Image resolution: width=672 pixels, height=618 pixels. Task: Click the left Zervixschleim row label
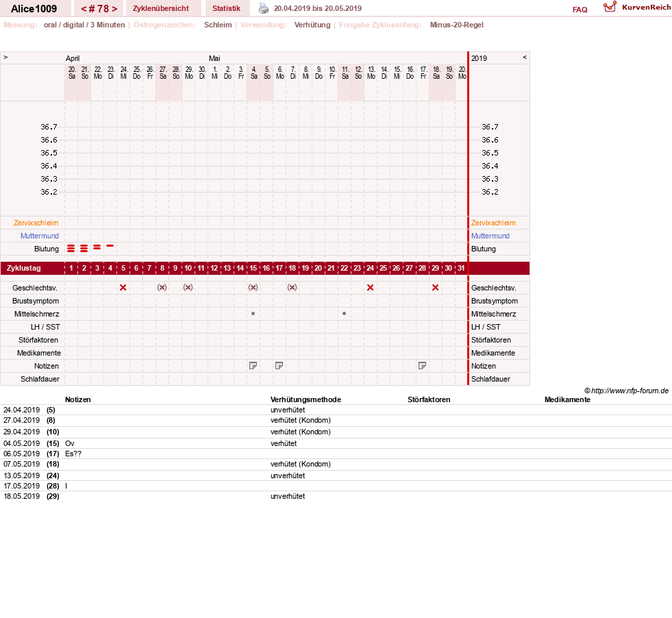36,223
